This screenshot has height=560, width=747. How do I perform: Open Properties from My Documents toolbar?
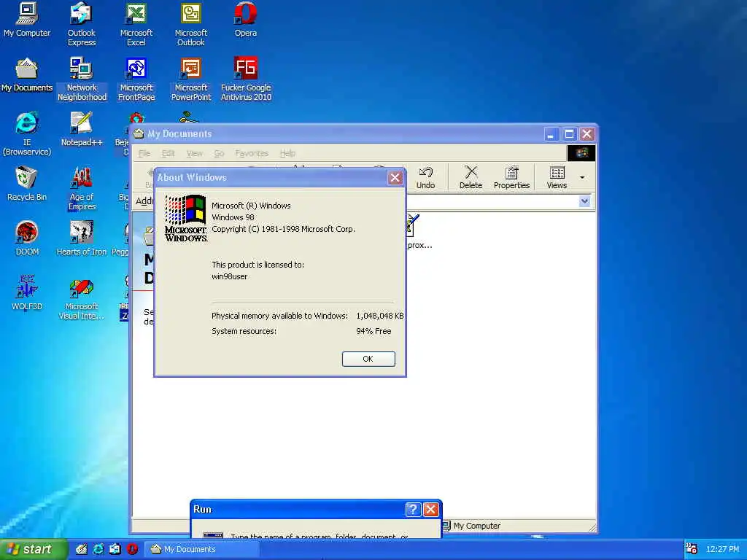511,177
